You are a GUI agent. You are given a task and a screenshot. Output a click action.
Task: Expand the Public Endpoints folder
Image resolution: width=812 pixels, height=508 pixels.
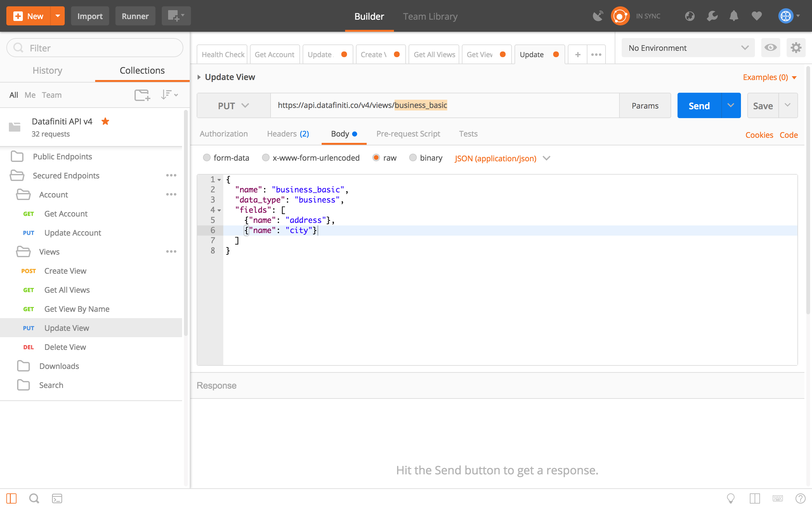(91, 156)
